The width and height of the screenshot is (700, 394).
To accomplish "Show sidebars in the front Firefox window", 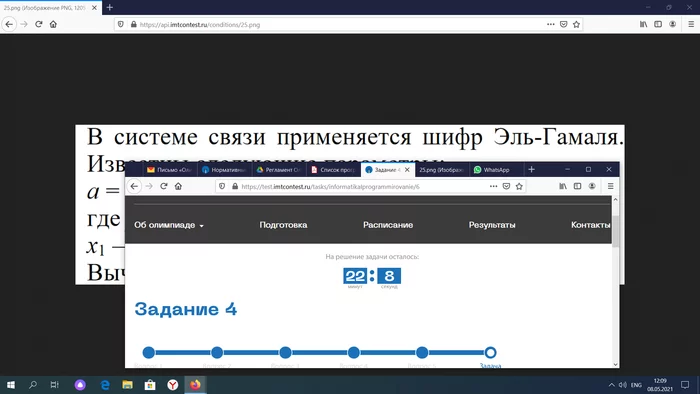I will [577, 187].
